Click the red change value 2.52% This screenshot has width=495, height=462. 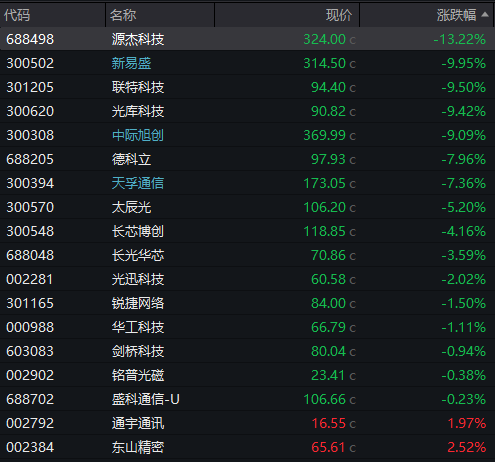[x=467, y=447]
